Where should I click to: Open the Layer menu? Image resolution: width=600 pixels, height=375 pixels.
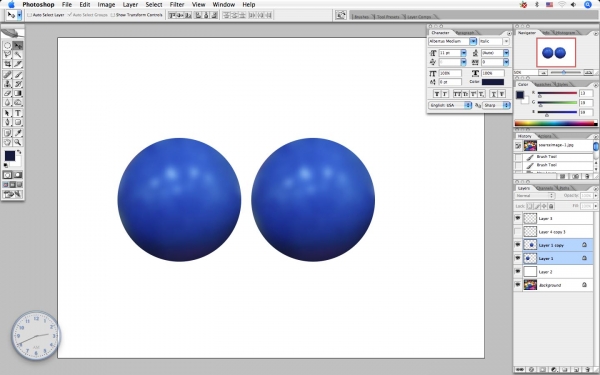point(130,5)
